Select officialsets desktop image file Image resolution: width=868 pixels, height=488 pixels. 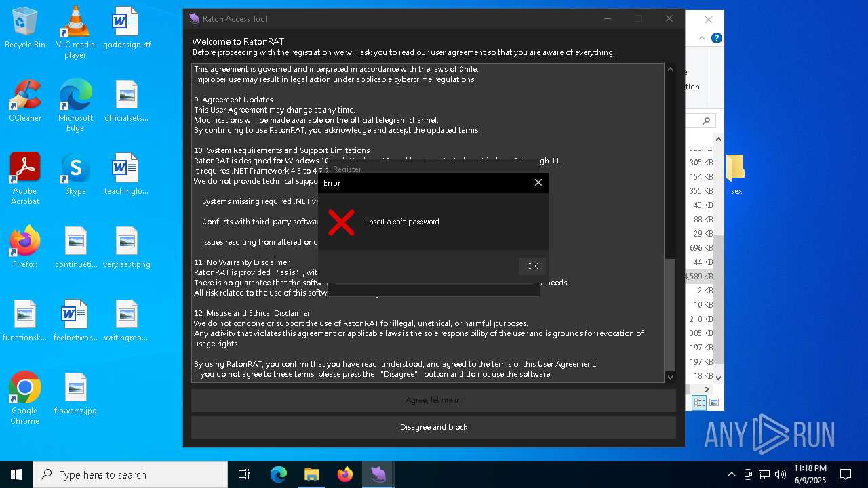pos(127,101)
